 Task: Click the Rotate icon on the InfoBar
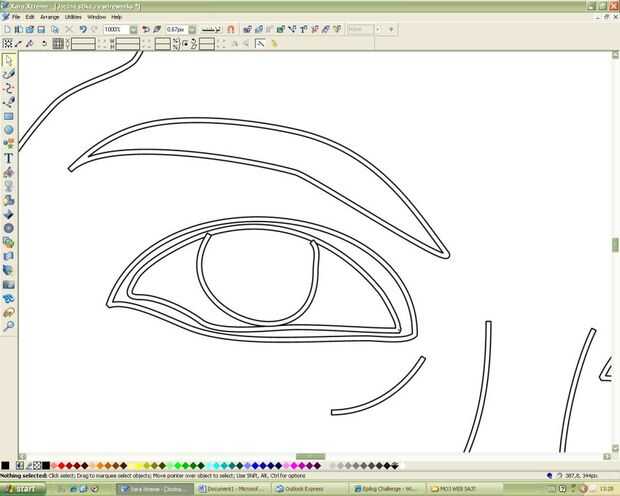pyautogui.click(x=44, y=44)
